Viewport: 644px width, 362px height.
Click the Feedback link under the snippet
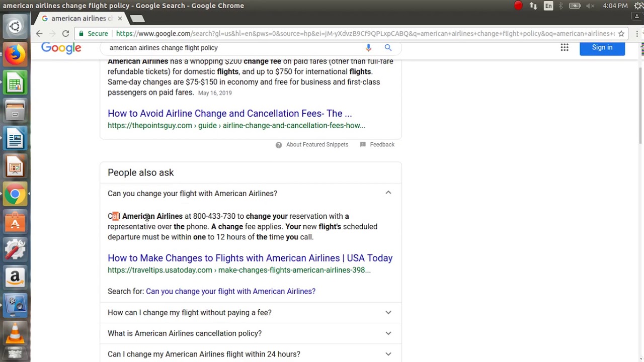(x=382, y=145)
